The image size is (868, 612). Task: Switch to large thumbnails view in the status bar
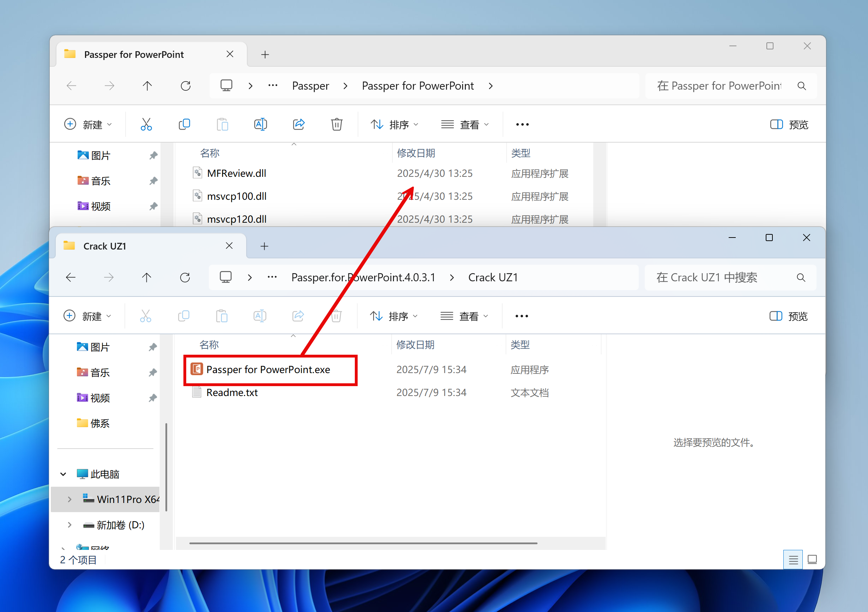click(812, 560)
